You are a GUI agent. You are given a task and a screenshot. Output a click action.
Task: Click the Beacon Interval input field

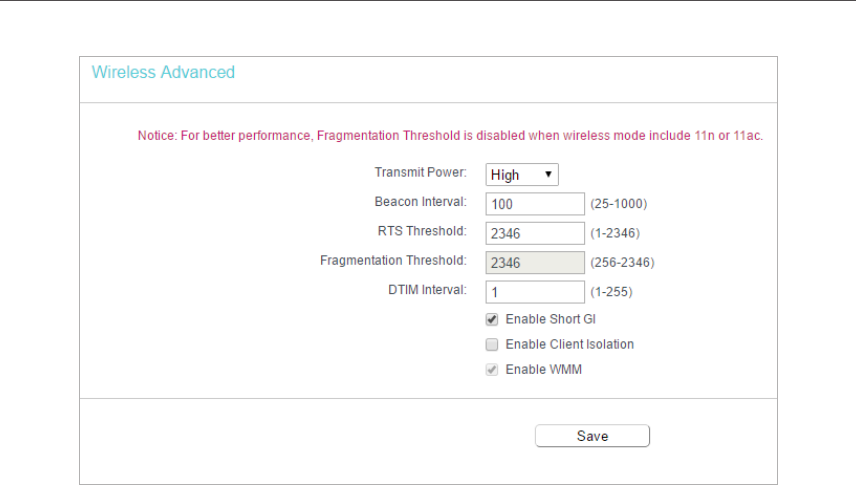click(x=535, y=204)
